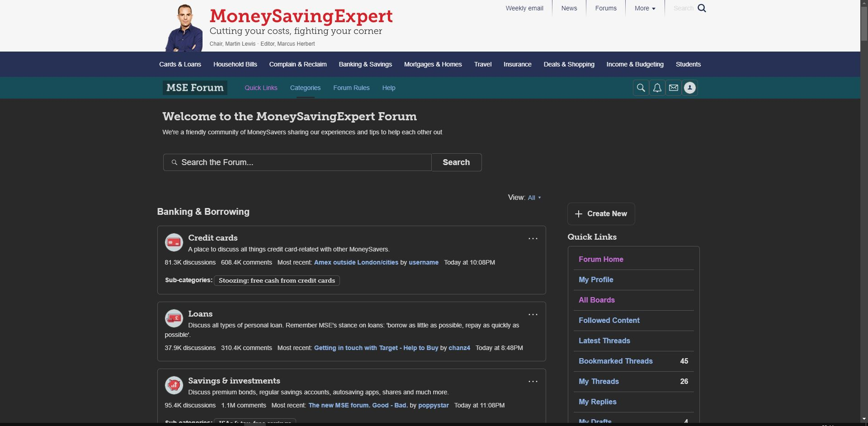The width and height of the screenshot is (868, 426).
Task: Click News link in top bar
Action: [x=569, y=8]
